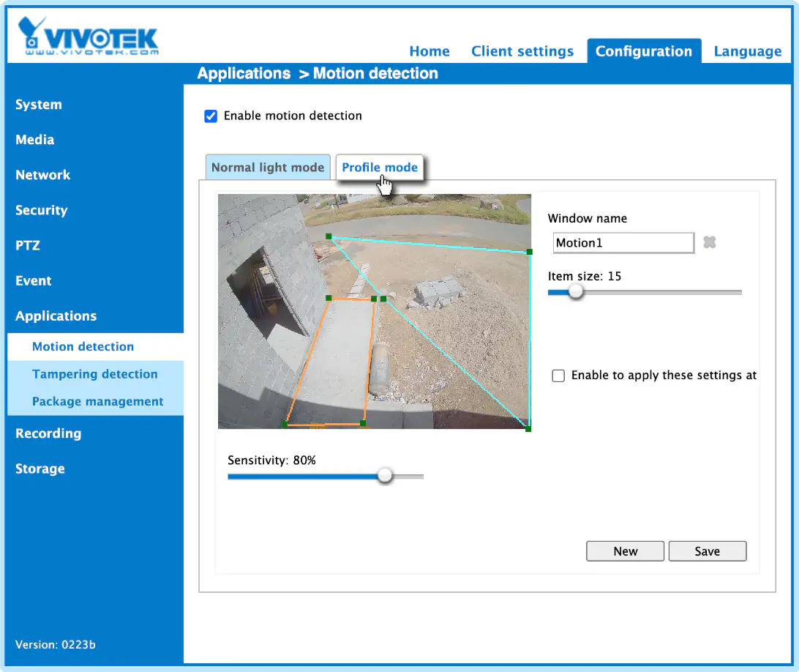Delete window using the X icon beside Motion1
The image size is (799, 672).
click(x=709, y=242)
